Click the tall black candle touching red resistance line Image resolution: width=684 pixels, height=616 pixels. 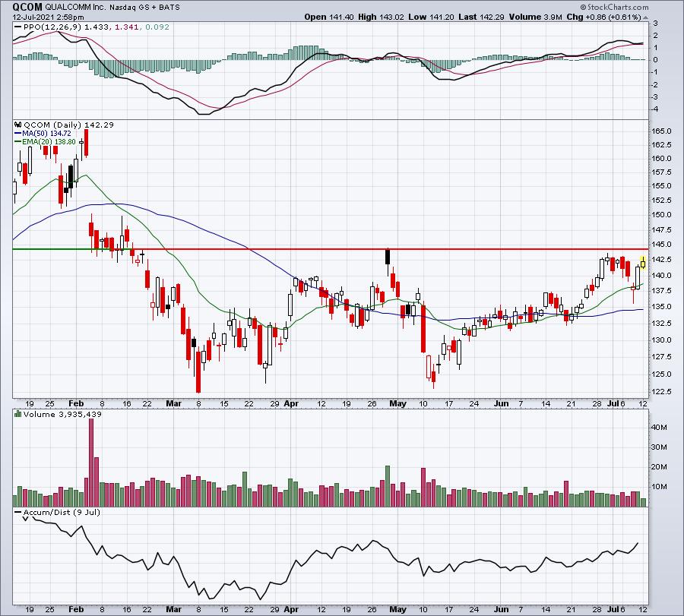pos(388,256)
